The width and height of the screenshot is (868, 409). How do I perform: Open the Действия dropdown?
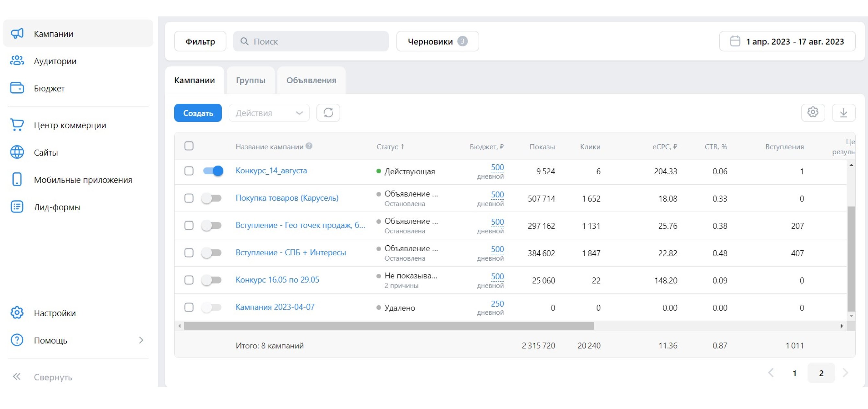coord(268,113)
